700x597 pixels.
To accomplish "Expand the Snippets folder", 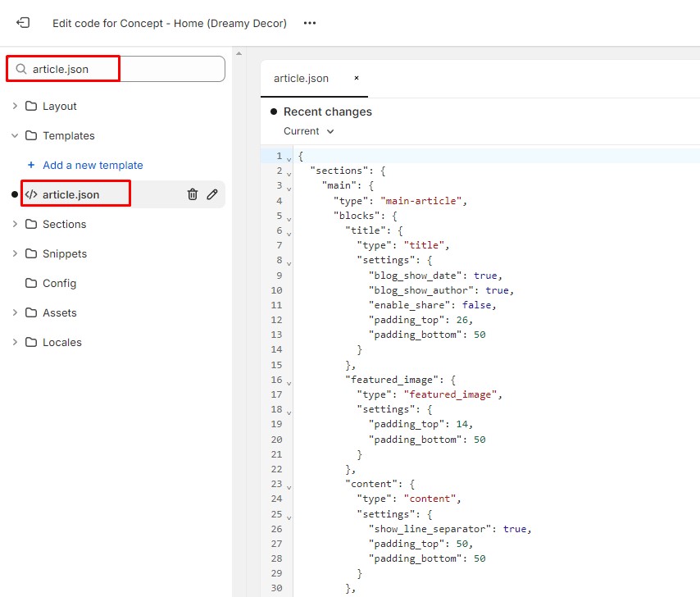I will pyautogui.click(x=15, y=253).
